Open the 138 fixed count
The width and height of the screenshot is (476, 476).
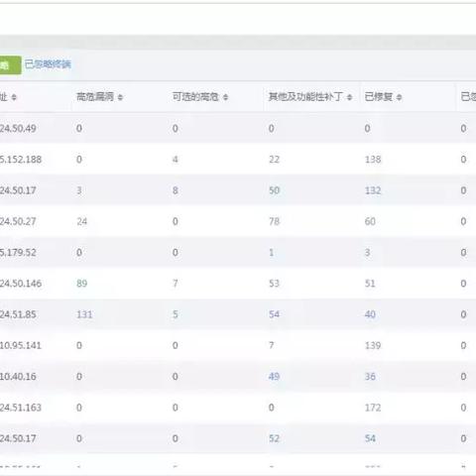click(373, 160)
